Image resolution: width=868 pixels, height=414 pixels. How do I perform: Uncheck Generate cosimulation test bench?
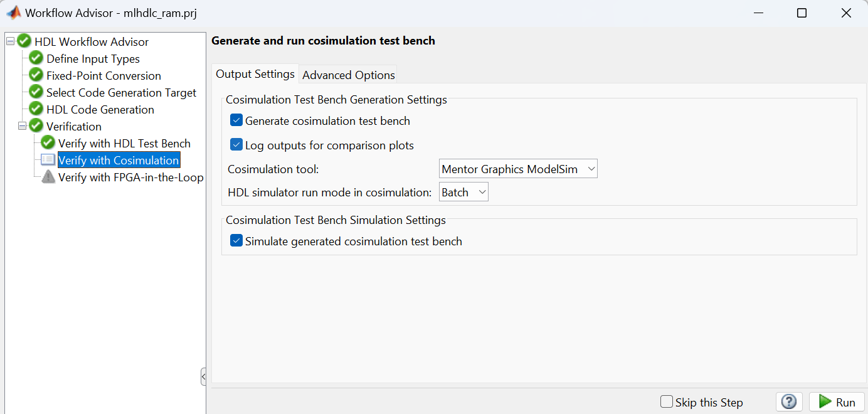tap(236, 120)
